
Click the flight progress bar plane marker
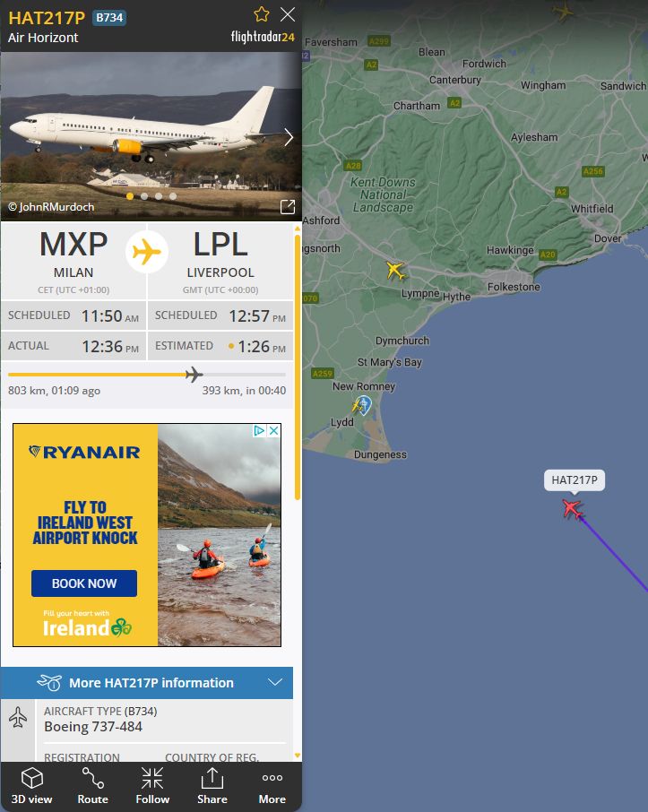194,374
